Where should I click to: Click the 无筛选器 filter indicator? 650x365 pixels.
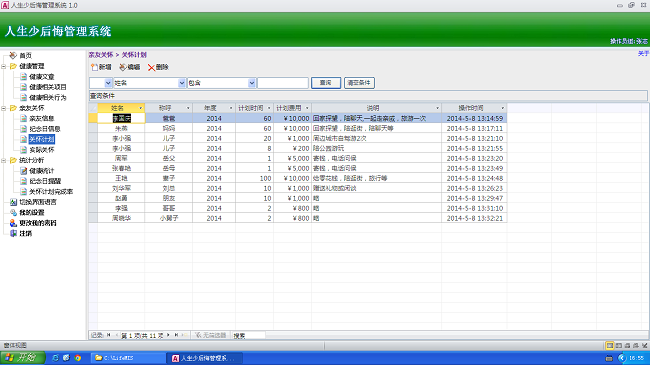[x=211, y=335]
